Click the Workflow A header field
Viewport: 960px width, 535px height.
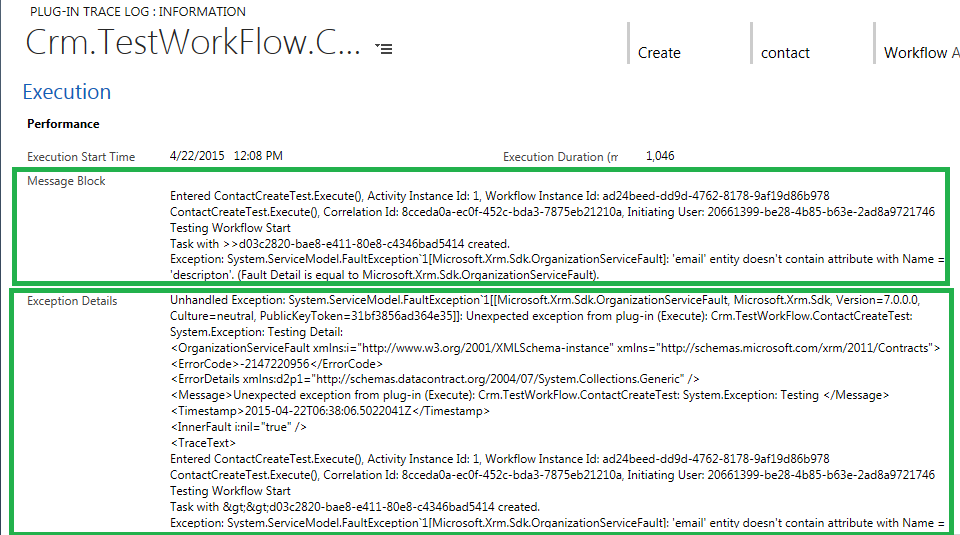[921, 53]
